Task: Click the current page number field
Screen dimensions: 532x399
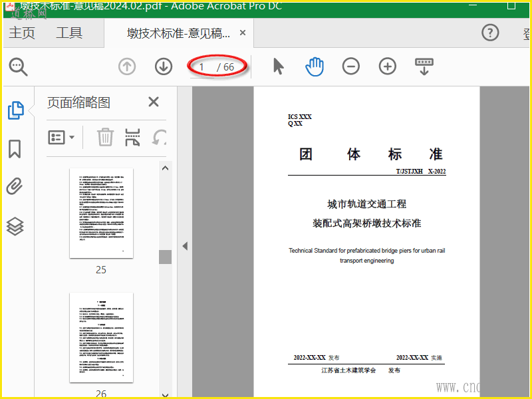Action: click(x=201, y=67)
